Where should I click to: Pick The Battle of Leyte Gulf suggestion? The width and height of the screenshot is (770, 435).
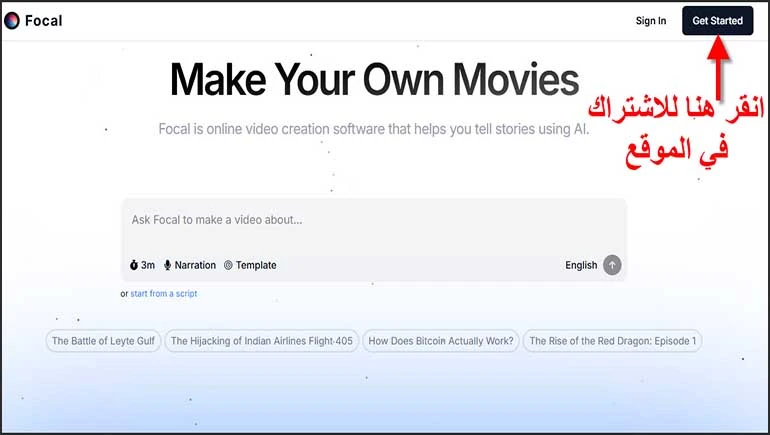103,341
